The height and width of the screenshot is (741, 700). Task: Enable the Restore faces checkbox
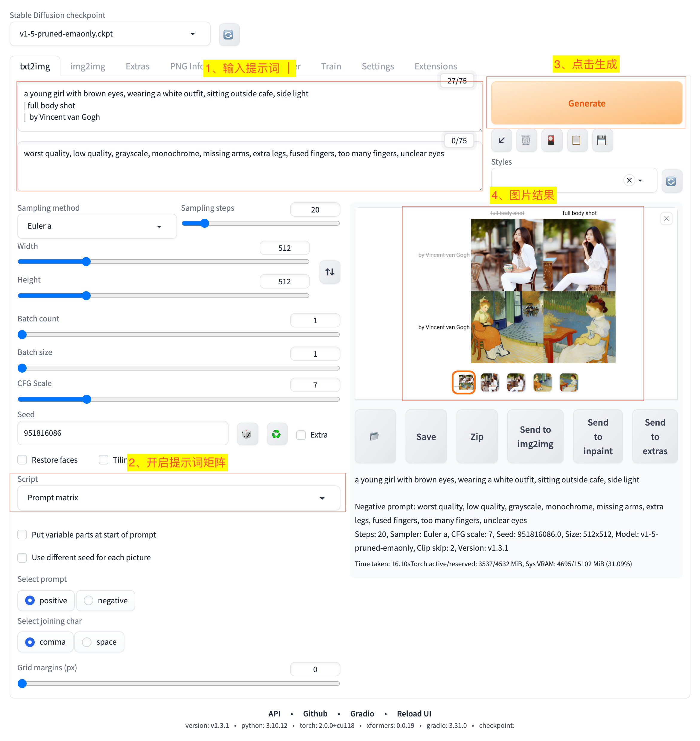click(x=23, y=459)
